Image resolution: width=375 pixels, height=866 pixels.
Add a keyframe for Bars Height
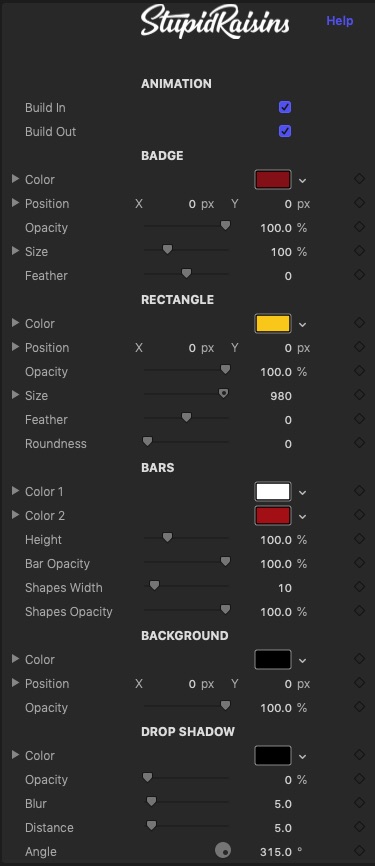pyautogui.click(x=360, y=538)
